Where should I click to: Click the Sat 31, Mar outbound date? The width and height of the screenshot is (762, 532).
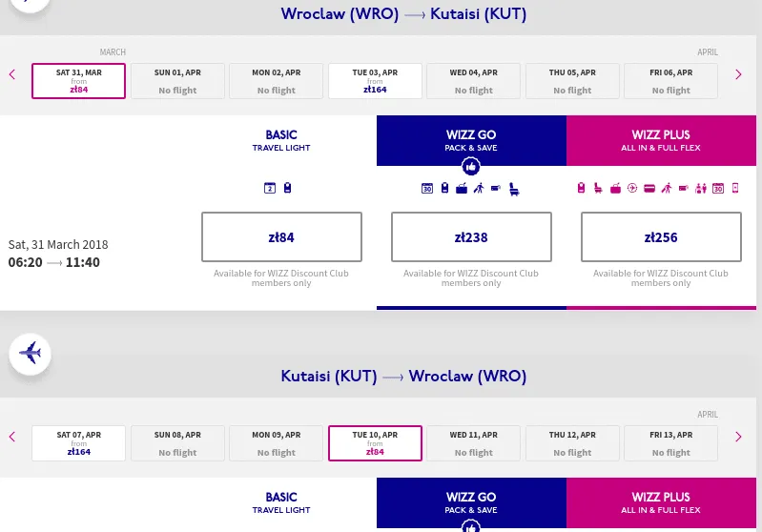79,81
